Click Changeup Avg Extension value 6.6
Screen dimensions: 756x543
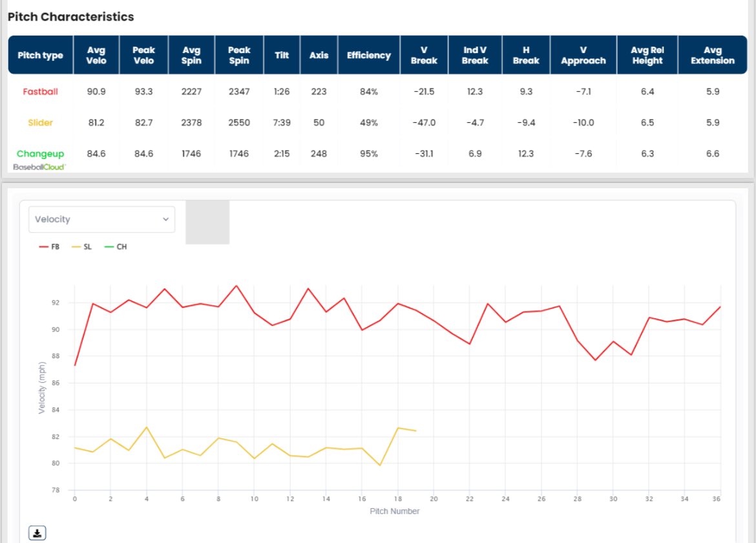coord(713,154)
